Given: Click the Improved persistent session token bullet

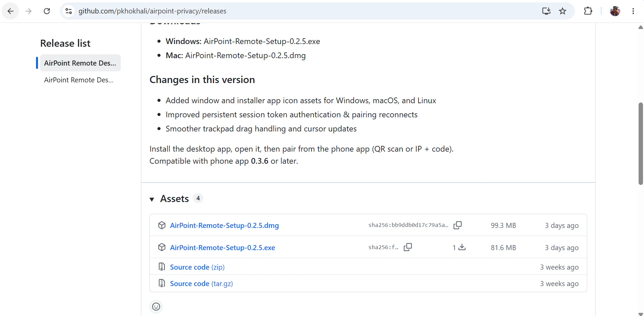Looking at the screenshot, I should click(291, 115).
